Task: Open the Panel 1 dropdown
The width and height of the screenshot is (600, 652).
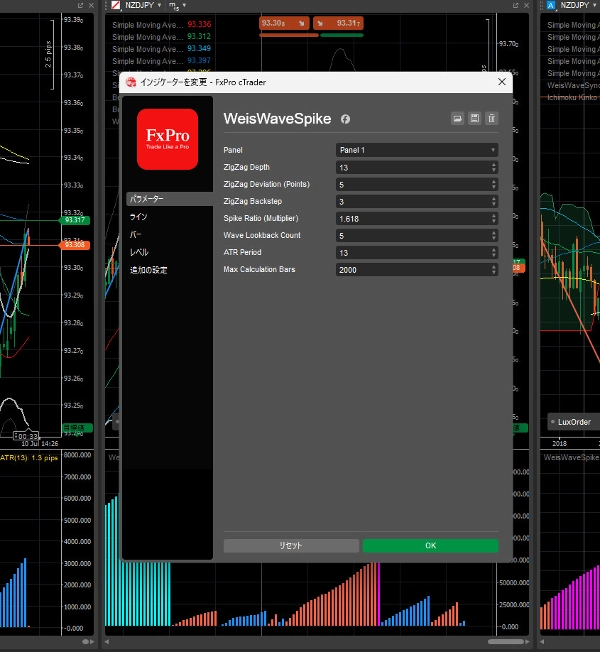Action: pos(417,150)
